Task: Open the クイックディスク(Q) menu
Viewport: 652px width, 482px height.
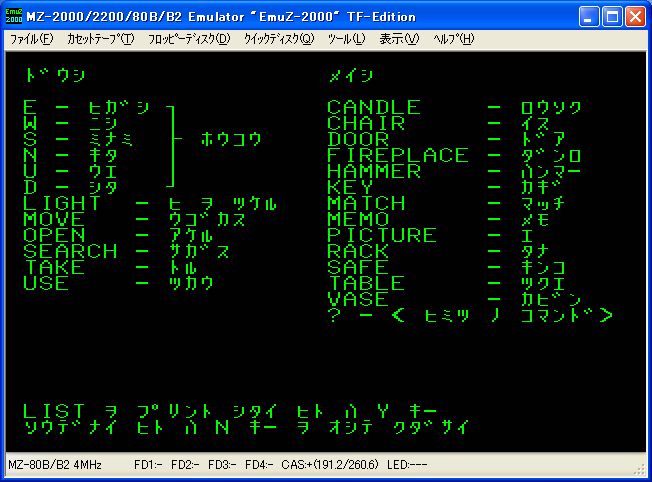Action: coord(279,39)
